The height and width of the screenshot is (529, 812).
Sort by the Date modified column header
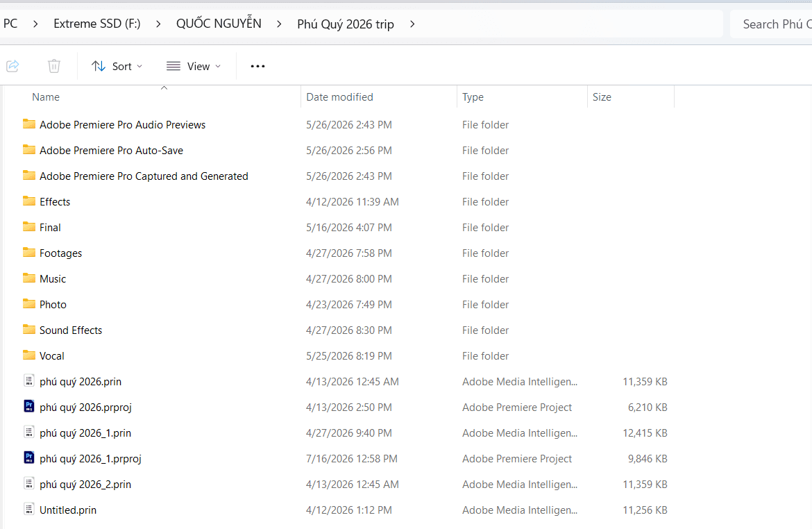click(x=339, y=97)
